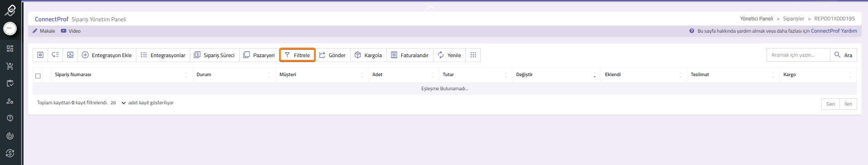Screen dimensions: 868x165
Task: Click the Kargola shipping button
Action: point(368,55)
